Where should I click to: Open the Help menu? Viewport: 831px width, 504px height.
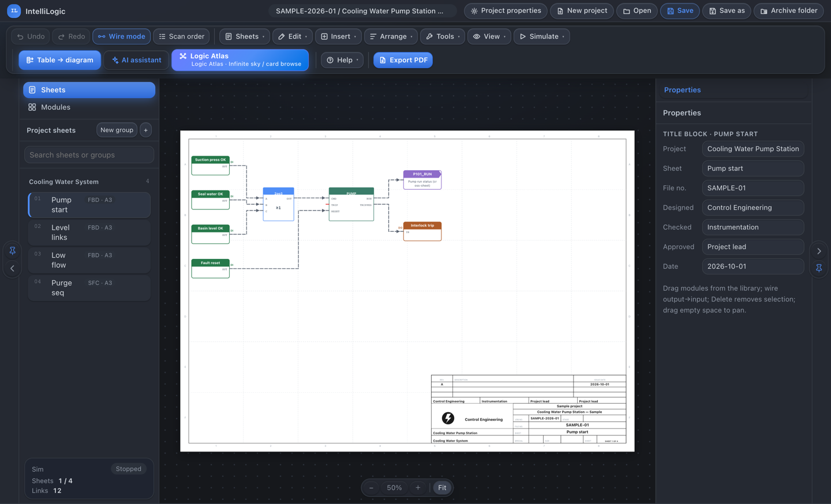[x=342, y=60]
